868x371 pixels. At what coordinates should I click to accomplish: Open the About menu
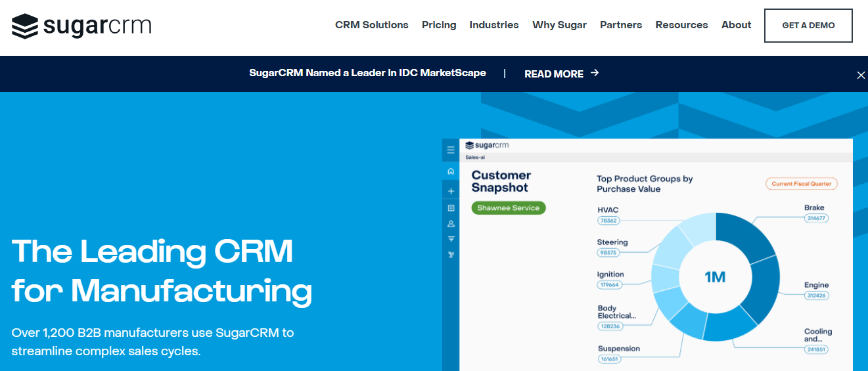tap(736, 25)
